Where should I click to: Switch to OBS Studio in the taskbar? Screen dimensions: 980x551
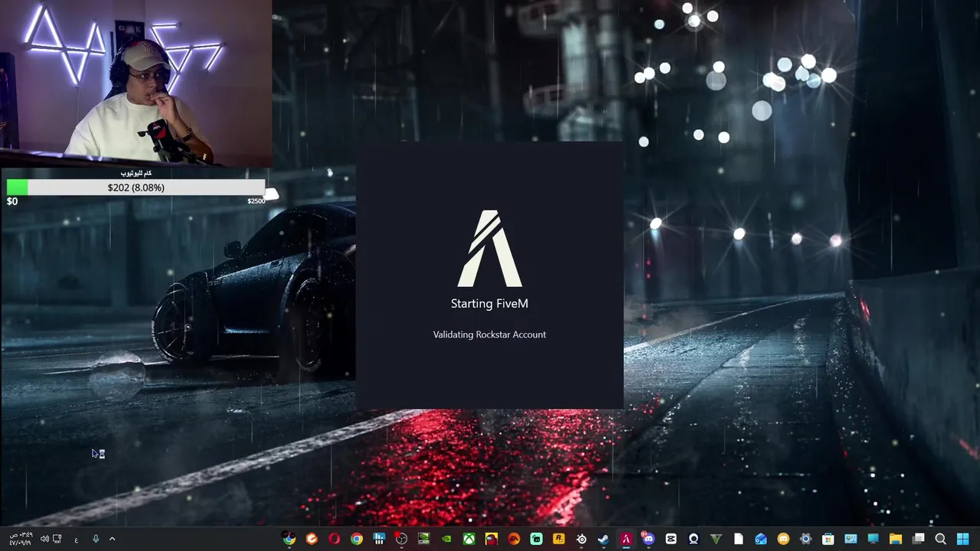tap(401, 539)
